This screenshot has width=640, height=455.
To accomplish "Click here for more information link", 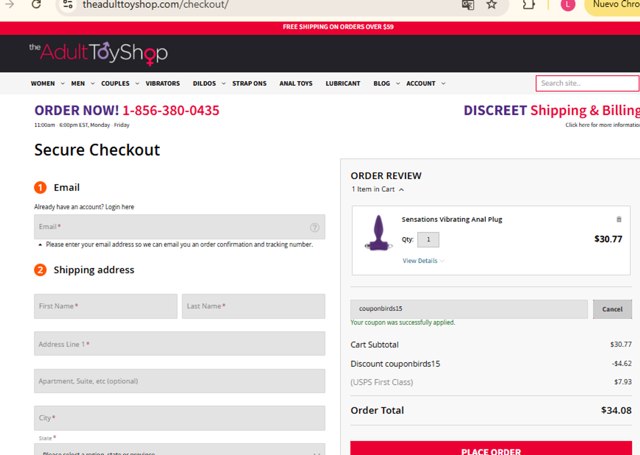I will pyautogui.click(x=602, y=125).
